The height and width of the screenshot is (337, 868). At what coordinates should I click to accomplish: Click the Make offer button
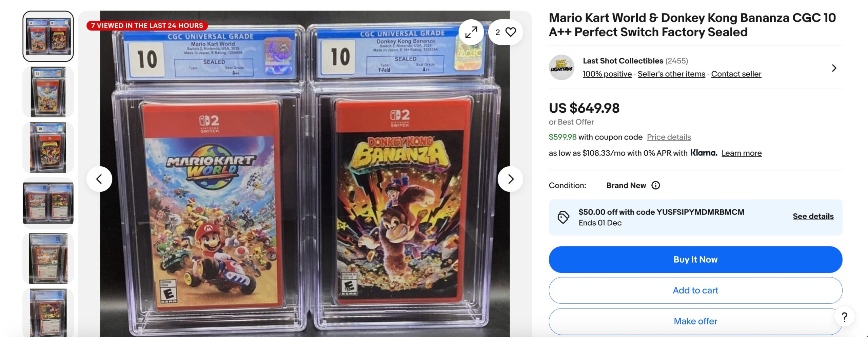[695, 321]
